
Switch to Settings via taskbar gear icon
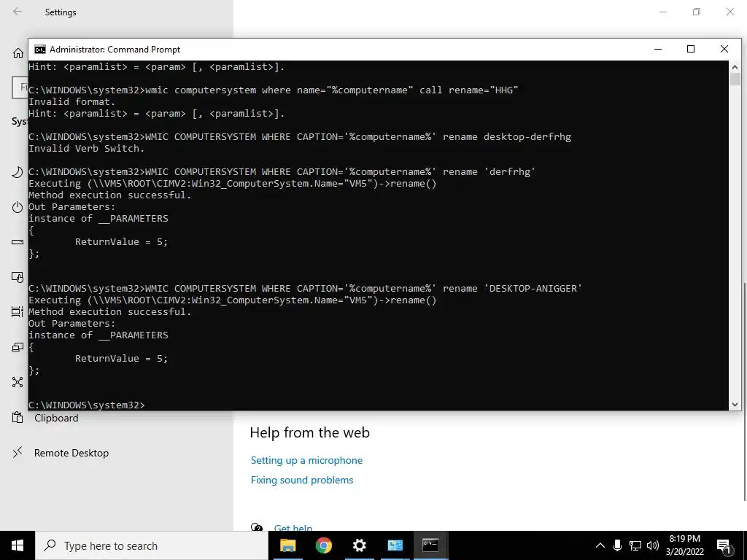click(x=359, y=545)
